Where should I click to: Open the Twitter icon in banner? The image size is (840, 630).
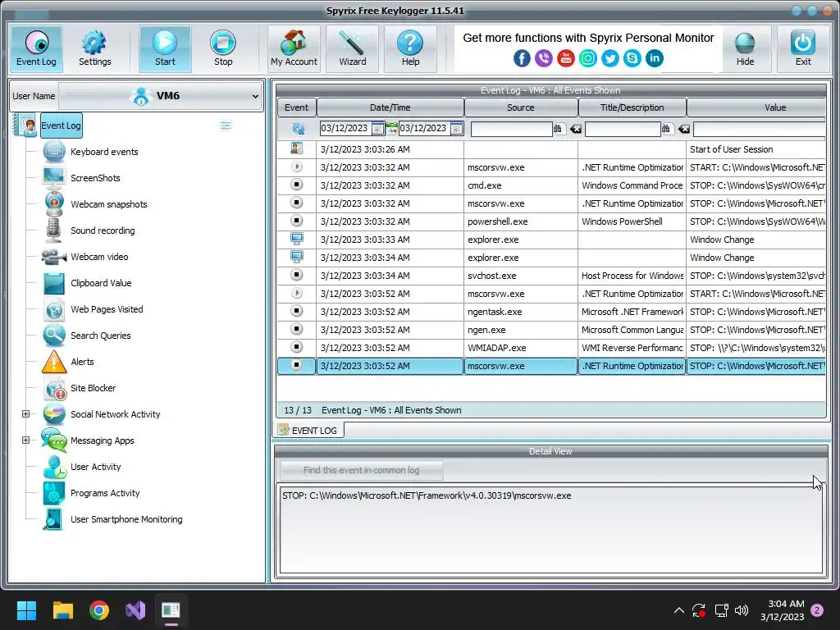[610, 58]
